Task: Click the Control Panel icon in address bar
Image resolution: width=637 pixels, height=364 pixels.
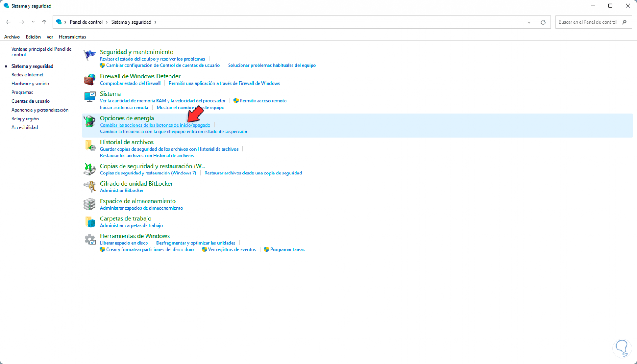Action: pos(59,22)
